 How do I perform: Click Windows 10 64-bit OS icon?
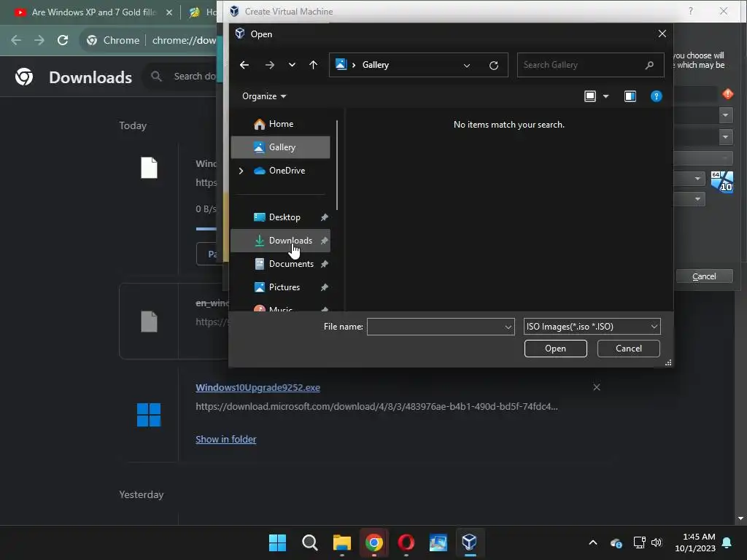[721, 182]
